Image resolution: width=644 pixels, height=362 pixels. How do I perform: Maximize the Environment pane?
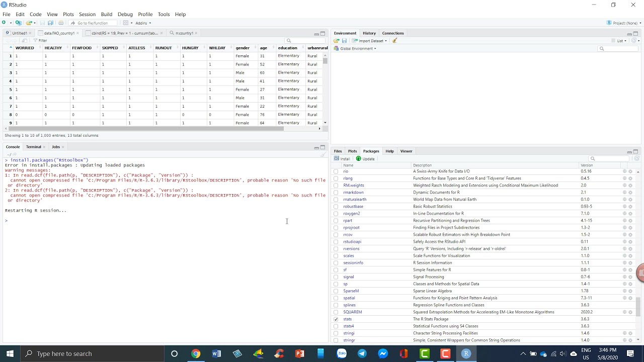point(635,34)
